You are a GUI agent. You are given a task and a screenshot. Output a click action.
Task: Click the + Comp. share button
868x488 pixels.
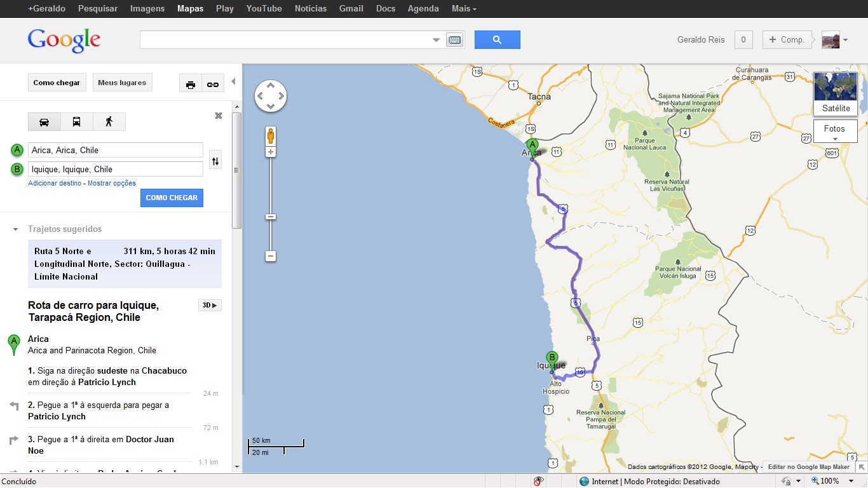788,39
